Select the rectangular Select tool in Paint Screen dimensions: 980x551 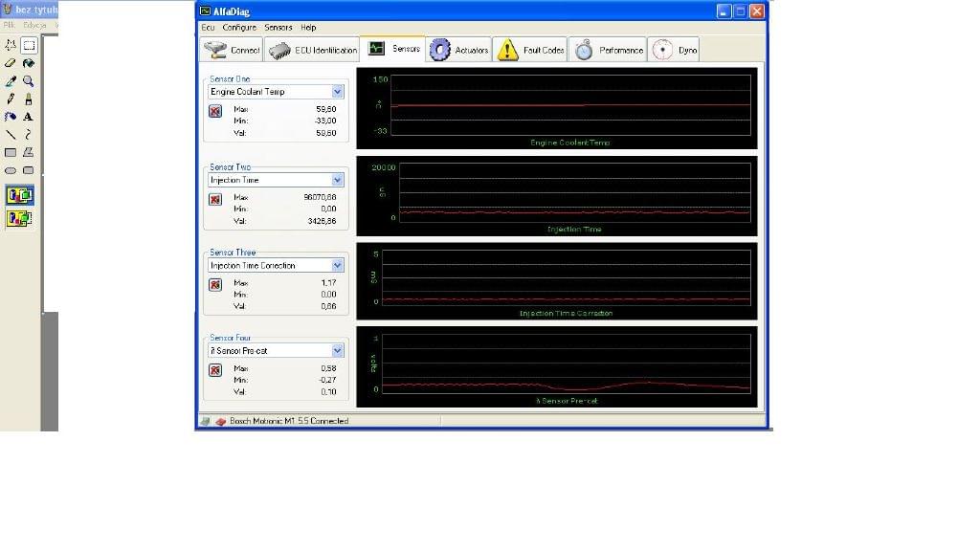click(x=29, y=45)
